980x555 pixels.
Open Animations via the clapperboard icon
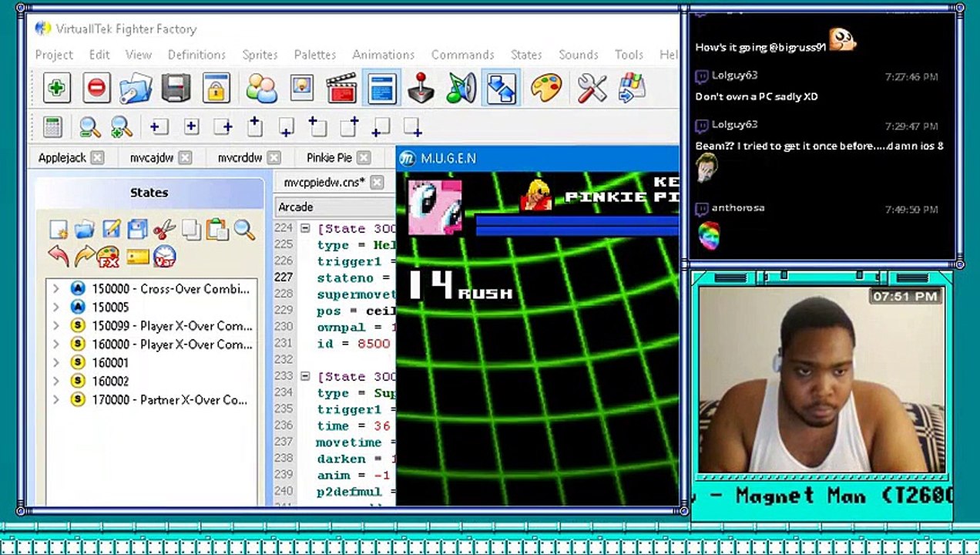pos(341,88)
